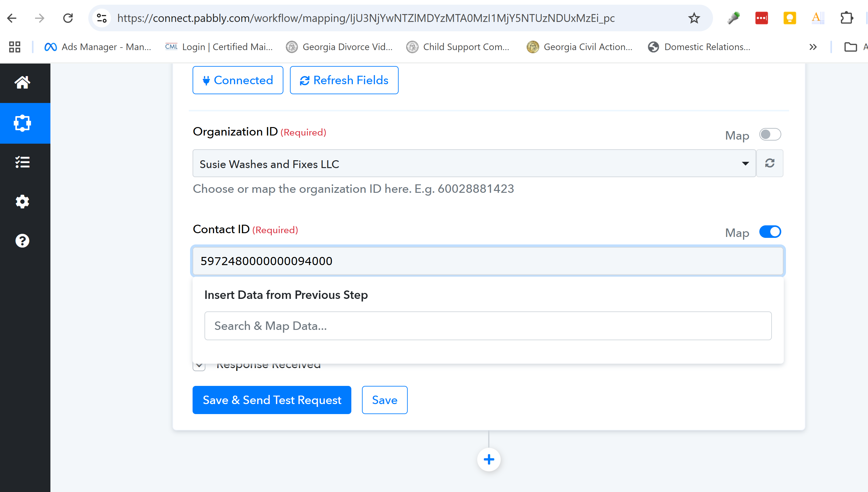The width and height of the screenshot is (868, 492).
Task: Open the task history list icon
Action: pyautogui.click(x=22, y=162)
